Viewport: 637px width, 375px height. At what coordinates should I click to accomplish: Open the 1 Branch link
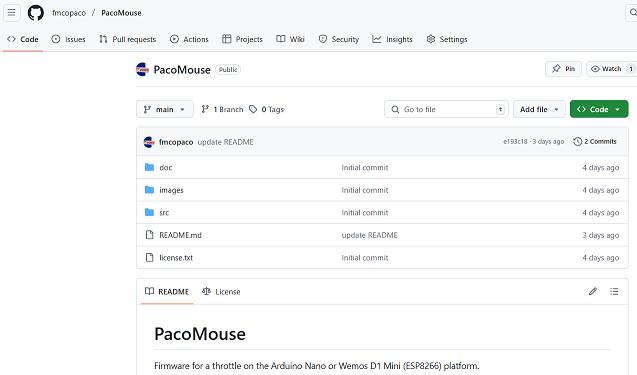(x=222, y=109)
